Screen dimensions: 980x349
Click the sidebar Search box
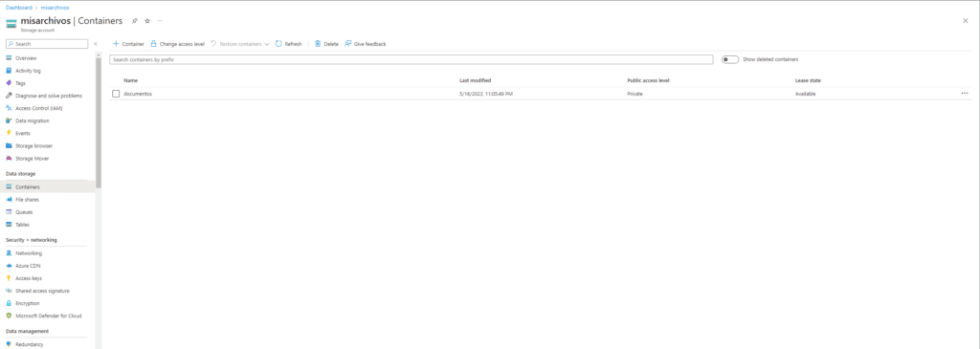pos(47,44)
